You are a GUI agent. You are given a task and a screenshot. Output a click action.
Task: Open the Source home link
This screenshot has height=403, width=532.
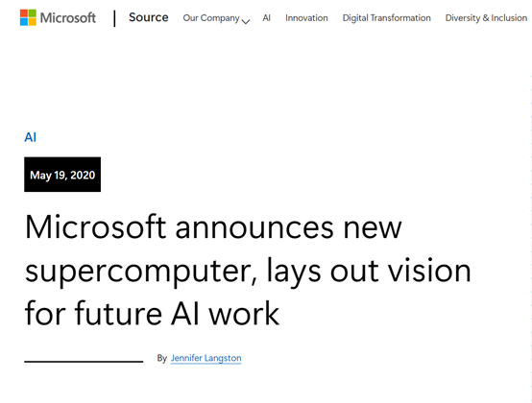click(x=148, y=17)
